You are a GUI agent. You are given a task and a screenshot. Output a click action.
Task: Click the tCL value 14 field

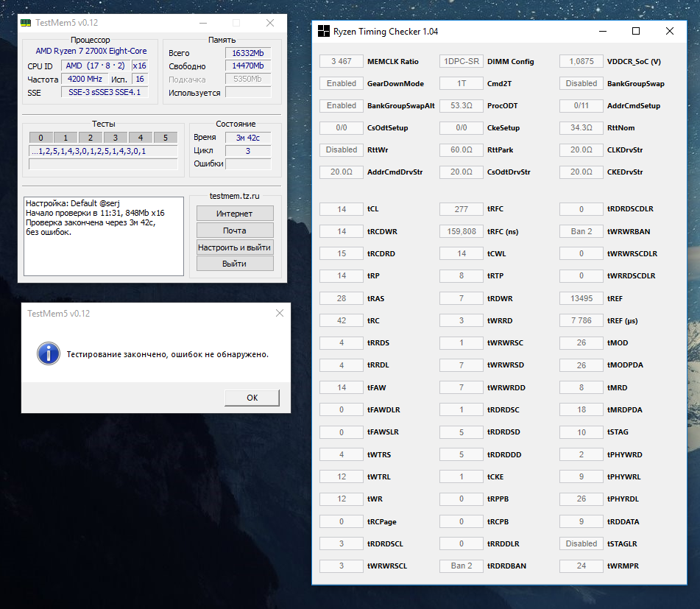coord(342,209)
